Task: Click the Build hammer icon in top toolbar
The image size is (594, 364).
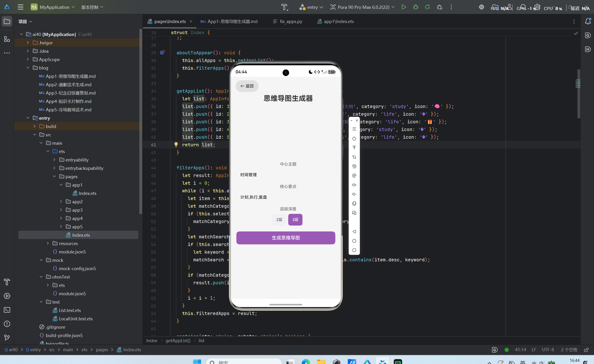Action: point(285,7)
